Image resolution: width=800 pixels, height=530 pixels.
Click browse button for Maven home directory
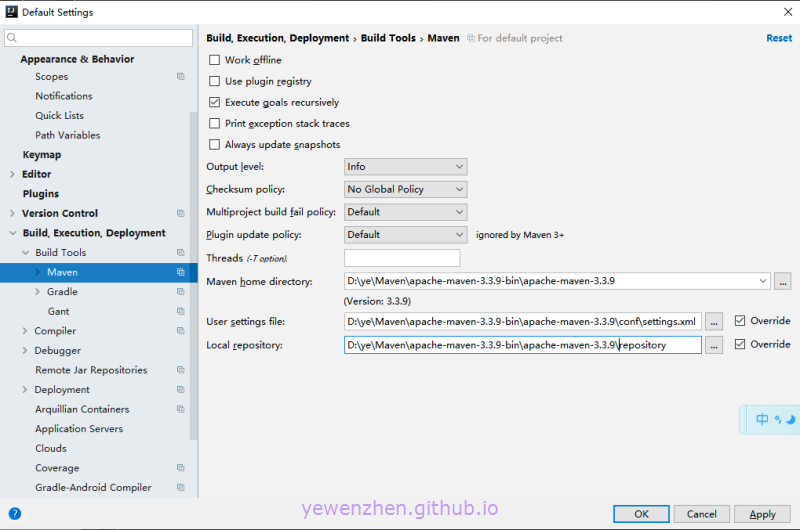tap(782, 282)
